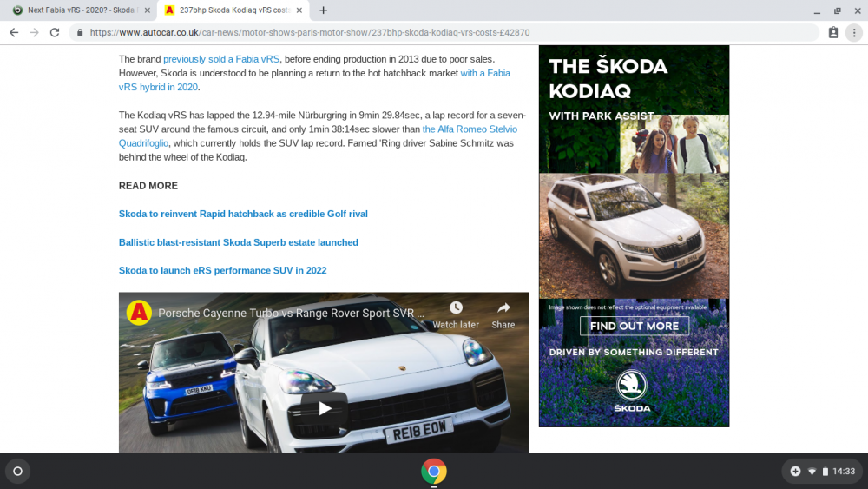The height and width of the screenshot is (489, 868).
Task: Click the padlock site security icon
Action: click(x=80, y=33)
